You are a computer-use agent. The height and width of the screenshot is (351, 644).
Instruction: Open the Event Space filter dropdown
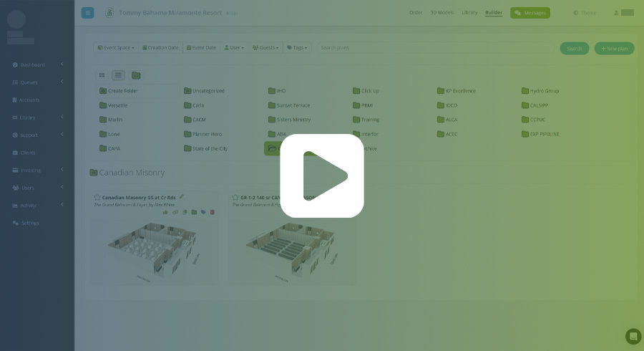(x=114, y=48)
